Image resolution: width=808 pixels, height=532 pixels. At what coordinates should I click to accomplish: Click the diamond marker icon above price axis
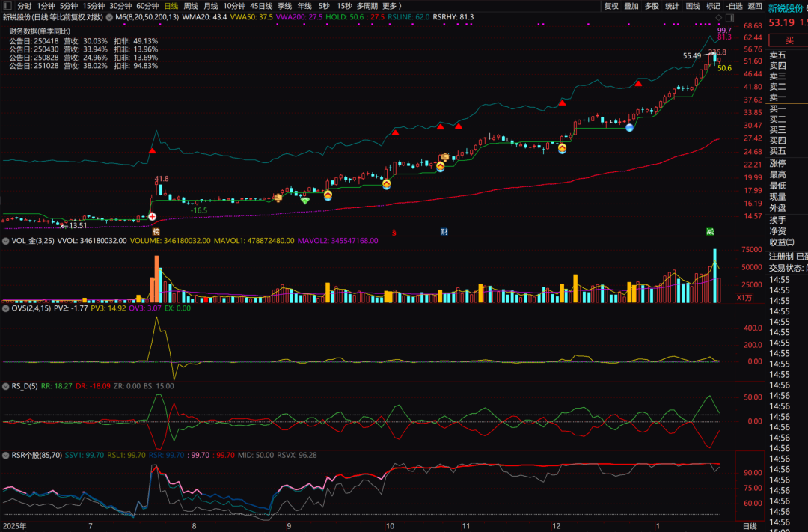(x=719, y=17)
